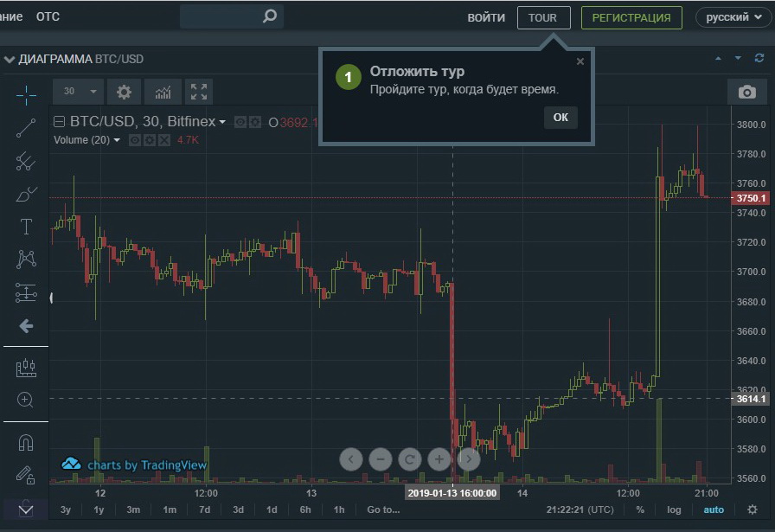Open the indicators chart icon

tap(163, 92)
